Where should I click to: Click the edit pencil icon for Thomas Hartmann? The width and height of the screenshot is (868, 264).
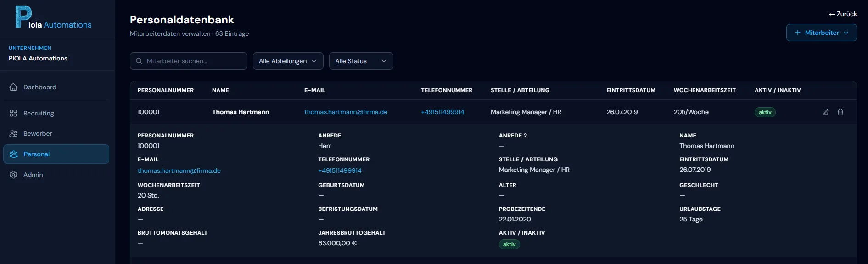tap(825, 112)
